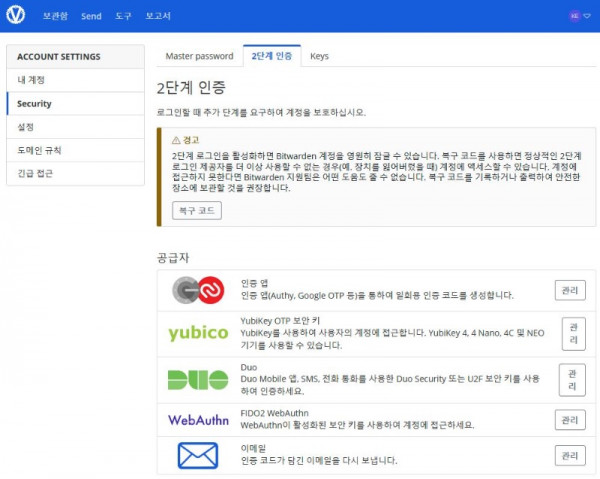
Task: Click the Bitwarden shield logo
Action: pyautogui.click(x=18, y=16)
